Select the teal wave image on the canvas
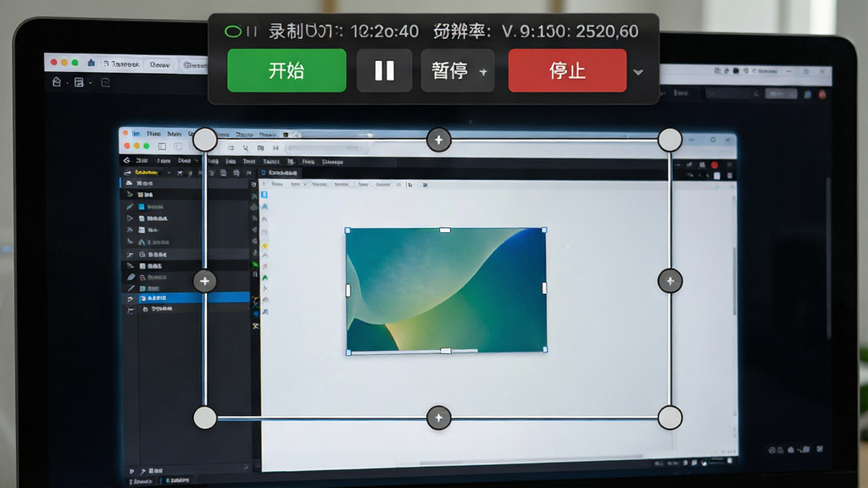Viewport: 868px width, 488px height. click(446, 290)
